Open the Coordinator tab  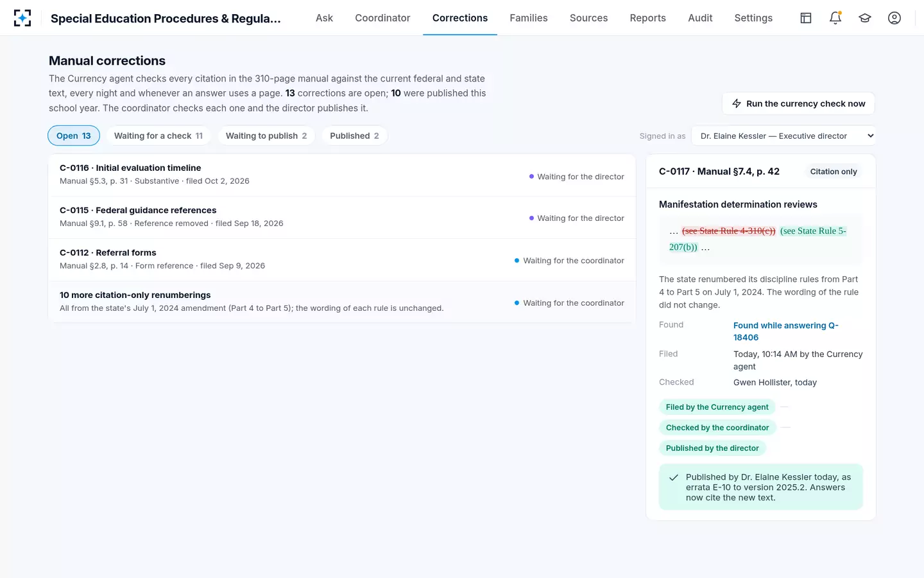(x=382, y=18)
